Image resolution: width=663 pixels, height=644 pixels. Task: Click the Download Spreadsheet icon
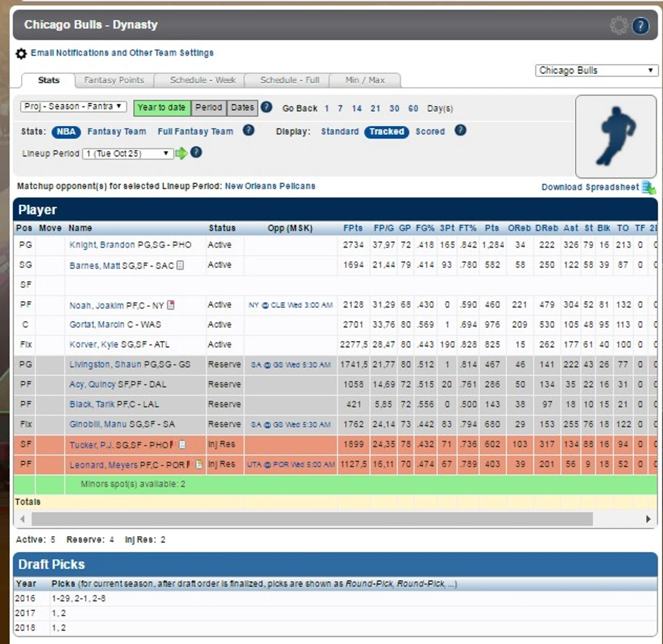pos(648,188)
